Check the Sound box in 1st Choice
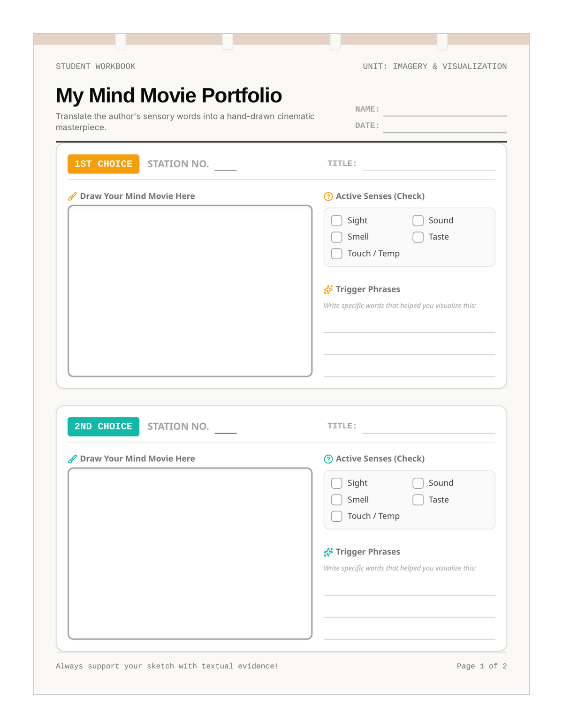 pos(418,220)
